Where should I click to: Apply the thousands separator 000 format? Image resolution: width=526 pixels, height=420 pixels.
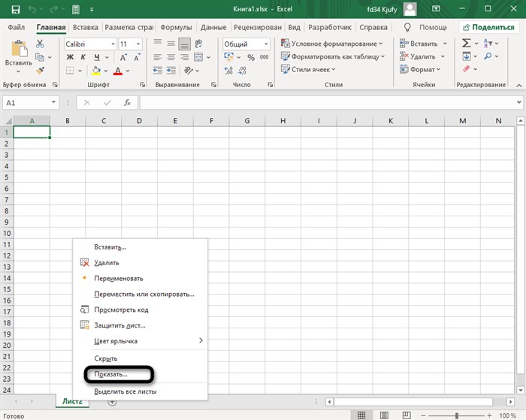[264, 57]
